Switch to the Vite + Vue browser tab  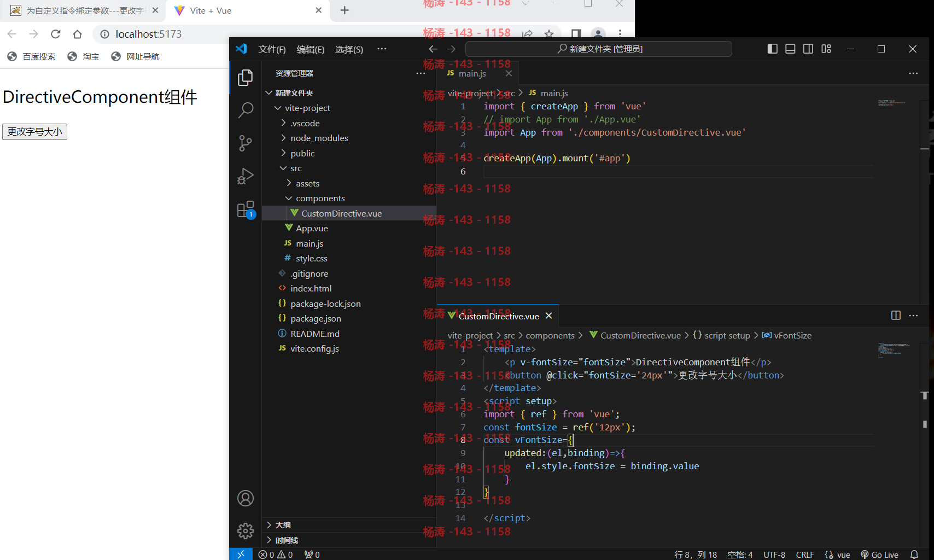click(x=248, y=11)
